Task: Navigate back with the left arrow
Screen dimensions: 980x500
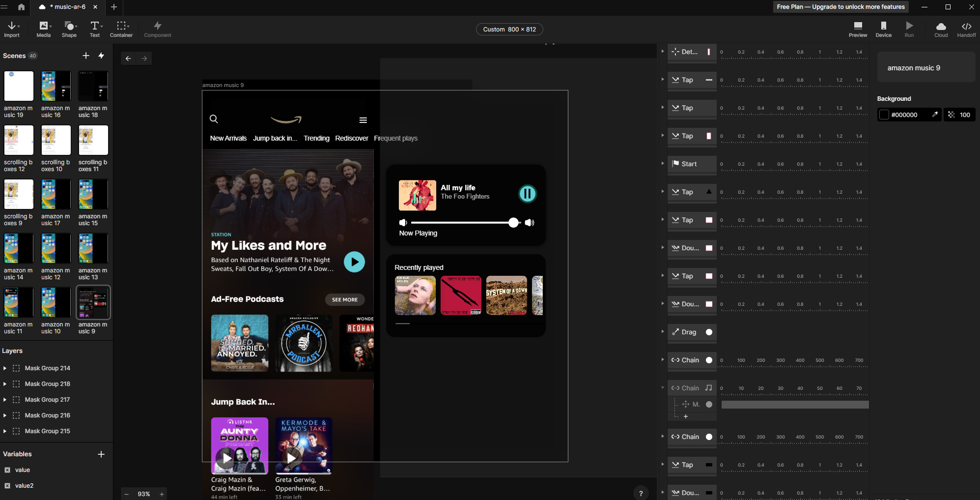Action: [128, 59]
